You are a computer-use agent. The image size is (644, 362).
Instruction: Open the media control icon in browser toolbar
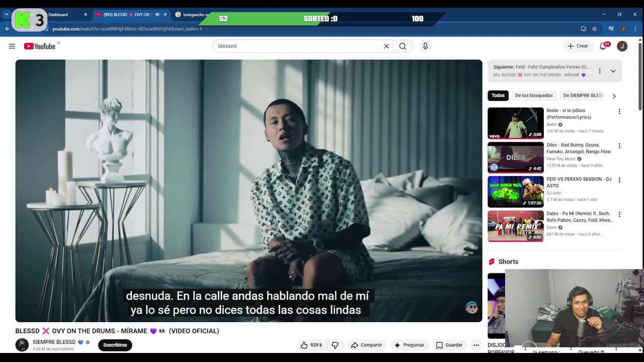(x=611, y=29)
